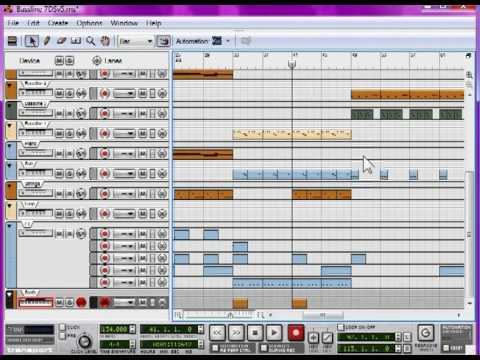Adjust the Click Level knob
Image resolution: width=480 pixels, height=360 pixels.
84,341
